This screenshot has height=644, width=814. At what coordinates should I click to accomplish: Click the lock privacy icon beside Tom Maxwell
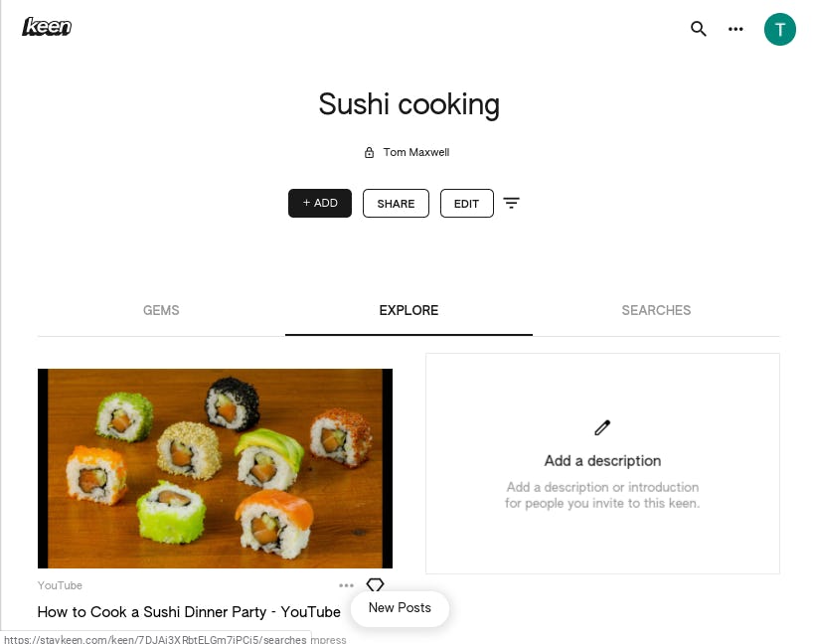369,153
